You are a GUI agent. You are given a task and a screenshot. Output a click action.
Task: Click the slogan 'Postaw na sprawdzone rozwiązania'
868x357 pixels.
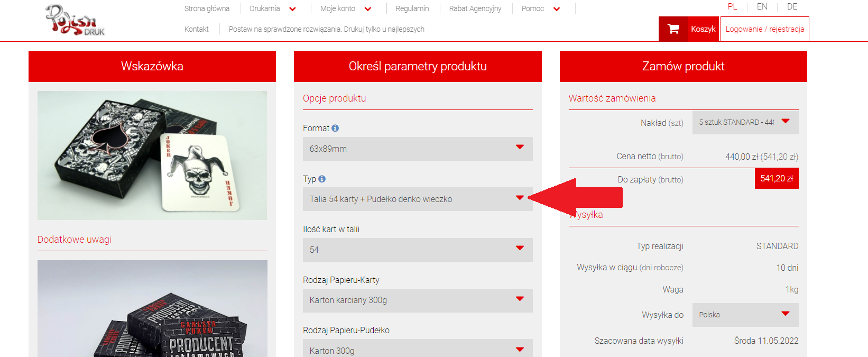(x=327, y=29)
